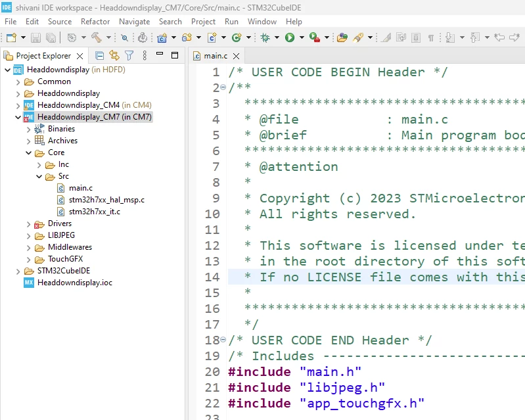Image resolution: width=525 pixels, height=420 pixels.
Task: Open the Run dropdown arrow
Action: (302, 37)
